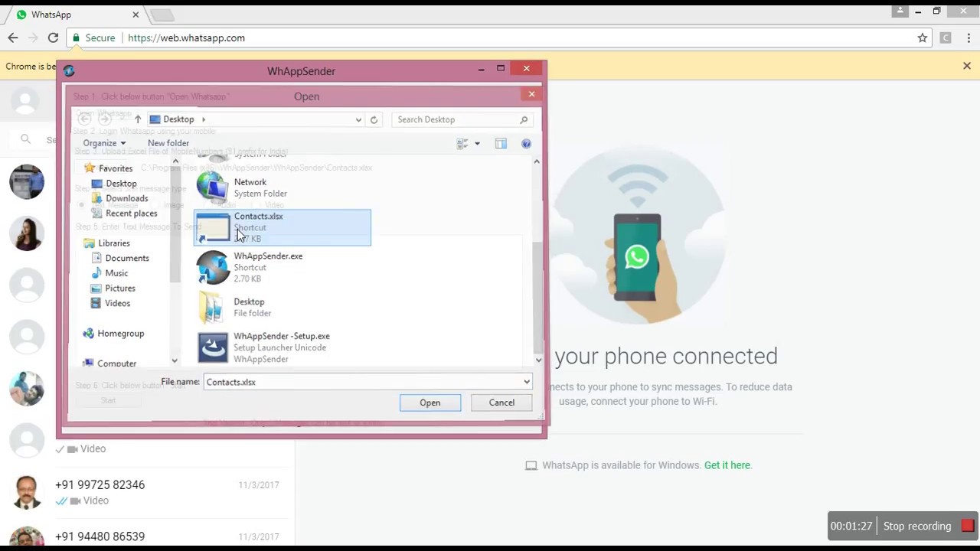Screen dimensions: 980x551
Task: Click the Cancel button
Action: [501, 403]
